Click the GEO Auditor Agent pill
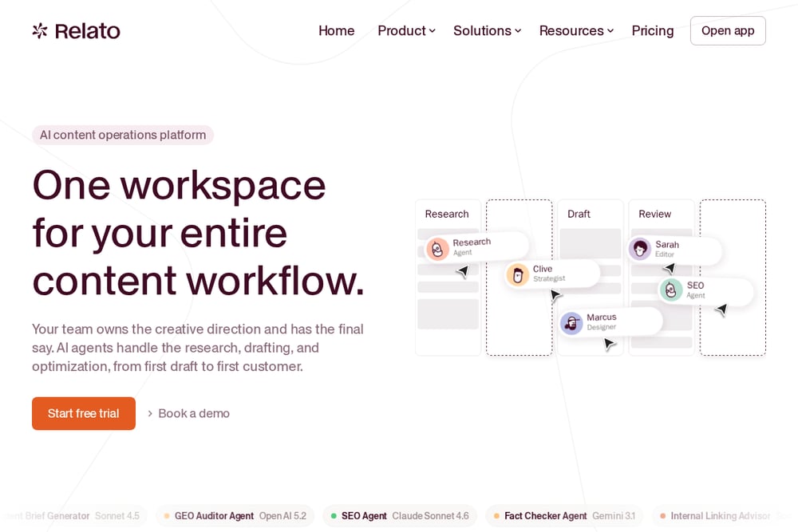 (235, 516)
